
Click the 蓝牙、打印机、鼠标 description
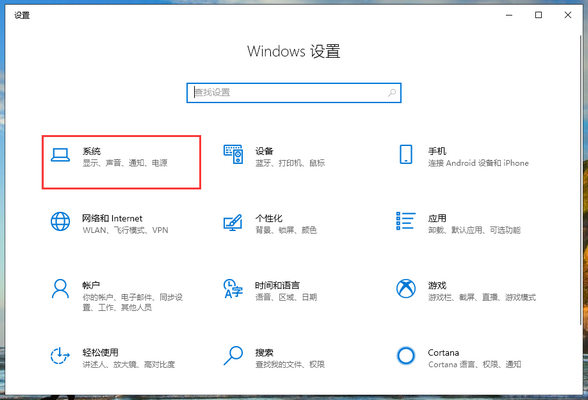tap(290, 163)
